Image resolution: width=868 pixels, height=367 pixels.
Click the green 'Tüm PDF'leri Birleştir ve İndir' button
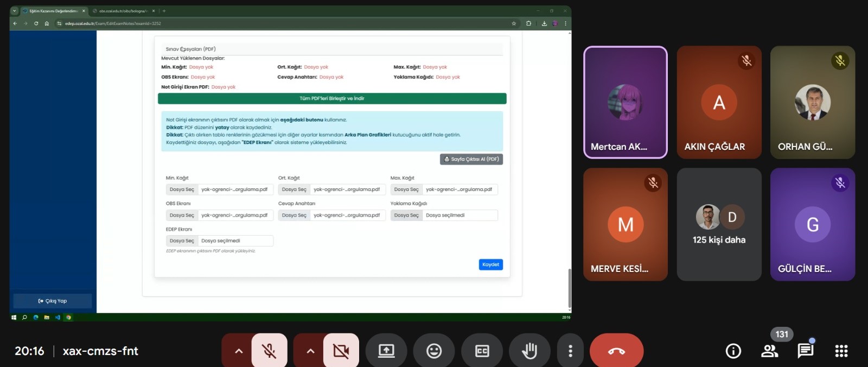(332, 98)
